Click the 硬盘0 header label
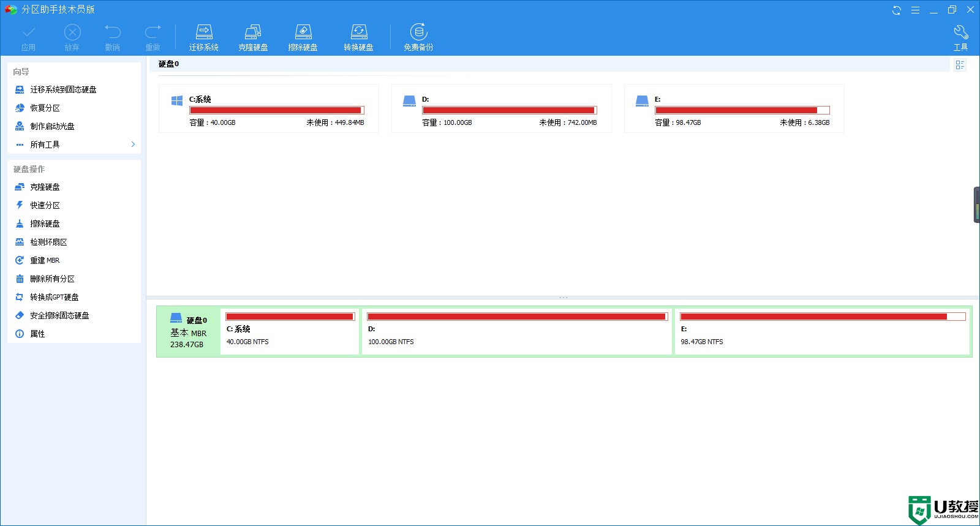Viewport: 980px width, 526px height. tap(168, 64)
